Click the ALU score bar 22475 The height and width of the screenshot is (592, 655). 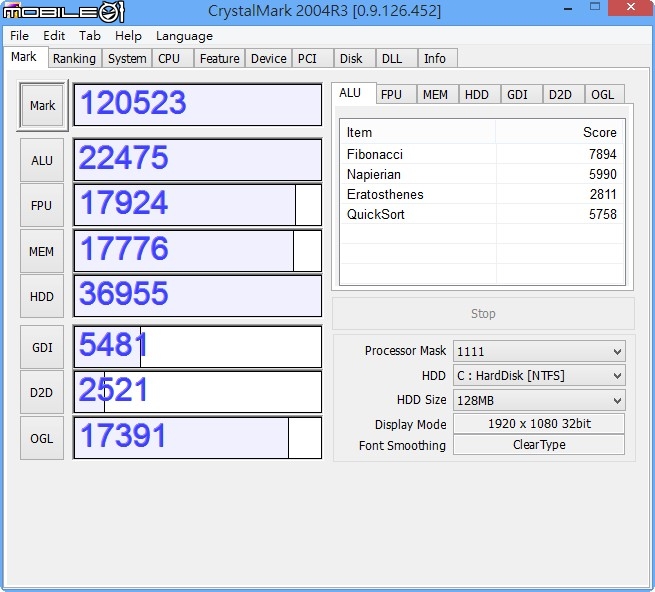coord(198,160)
